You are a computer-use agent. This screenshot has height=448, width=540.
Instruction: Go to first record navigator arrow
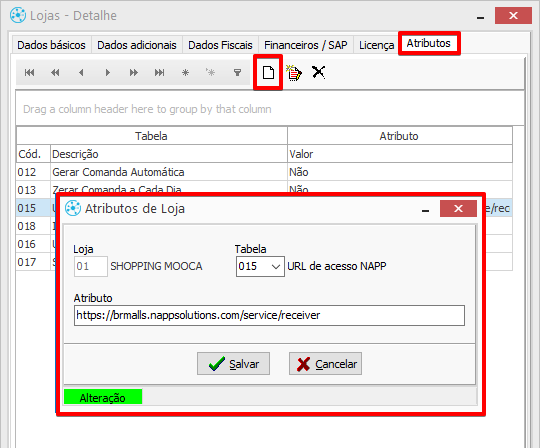(29, 73)
